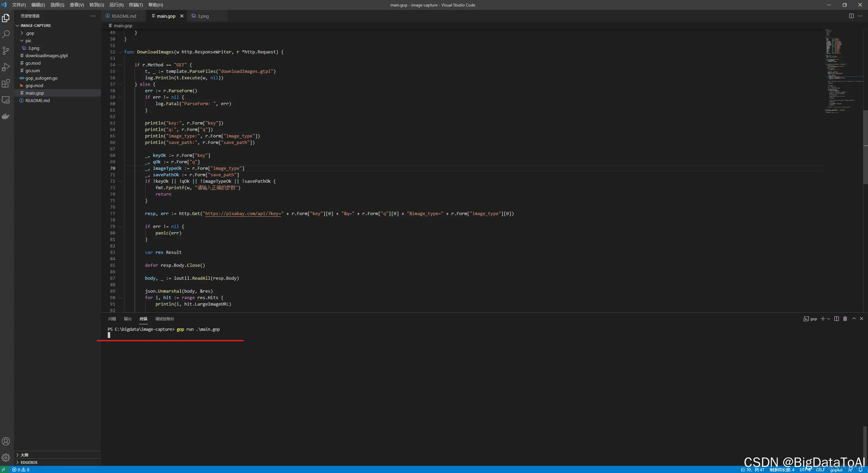Switch to the 问题 panel tab
868x473 pixels.
pyautogui.click(x=112, y=319)
